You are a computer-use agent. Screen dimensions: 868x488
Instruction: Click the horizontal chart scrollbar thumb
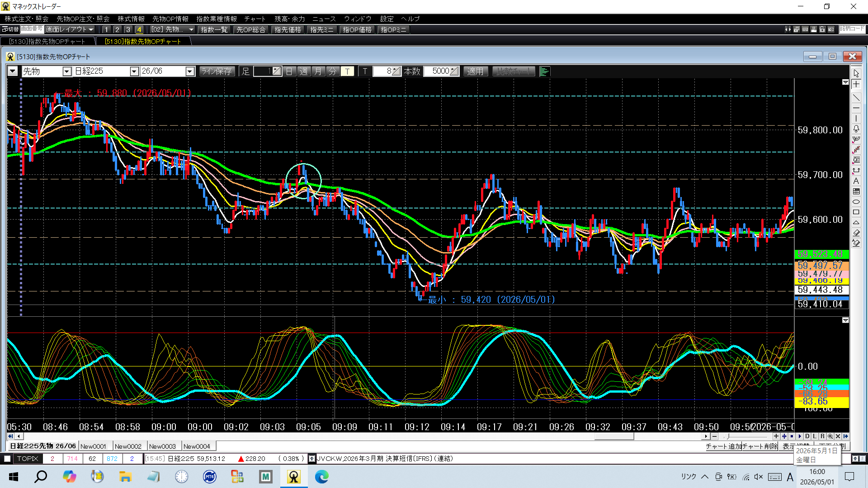pos(613,436)
